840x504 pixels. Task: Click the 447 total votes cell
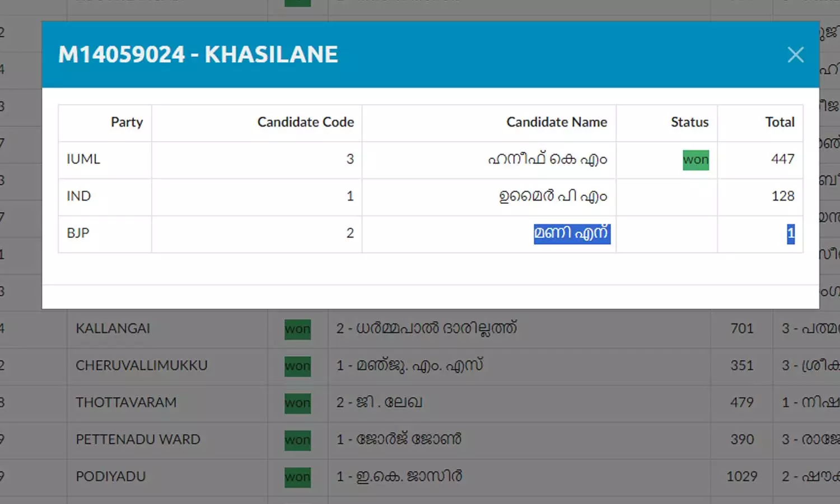coord(782,159)
